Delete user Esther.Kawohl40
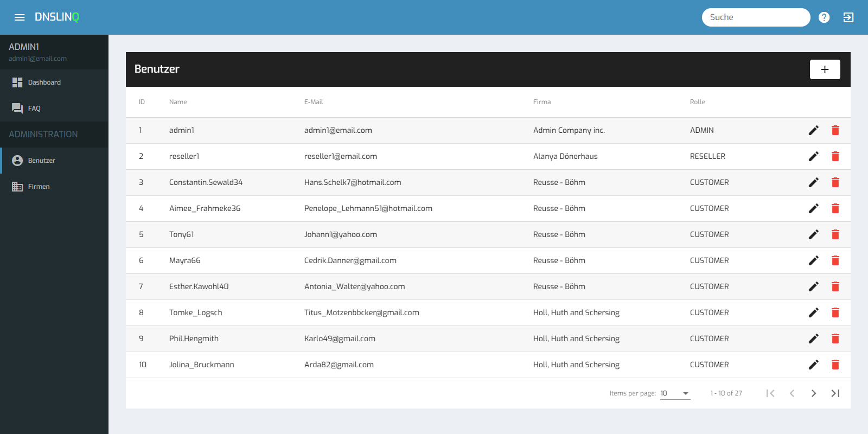Viewport: 868px width, 434px height. coord(835,286)
